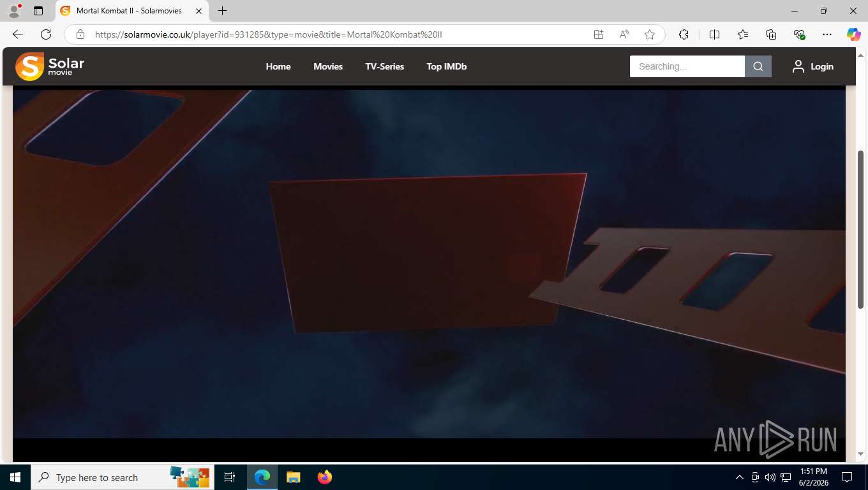Open the Favorites list
868x490 pixels.
pyautogui.click(x=743, y=34)
